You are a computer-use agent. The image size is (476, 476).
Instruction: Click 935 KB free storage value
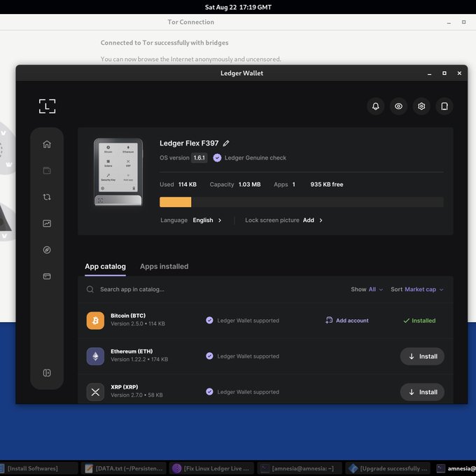click(x=327, y=185)
